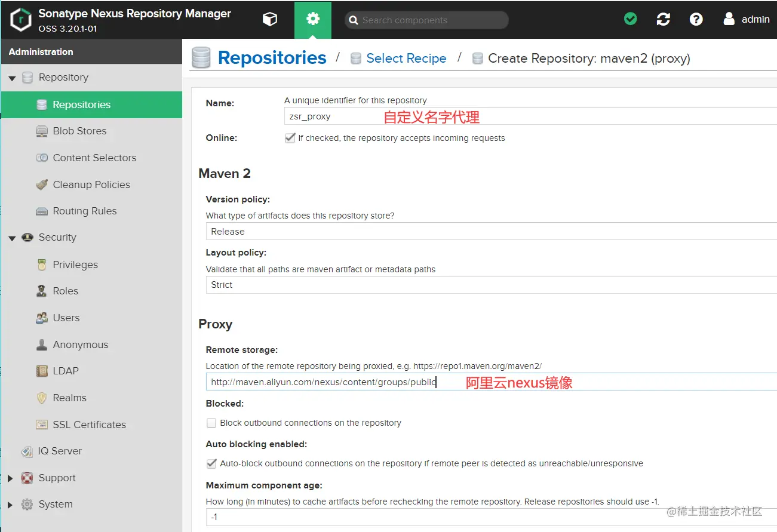The height and width of the screenshot is (532, 777).
Task: Click the Sonatype Nexus hexagon logo
Action: (x=21, y=20)
